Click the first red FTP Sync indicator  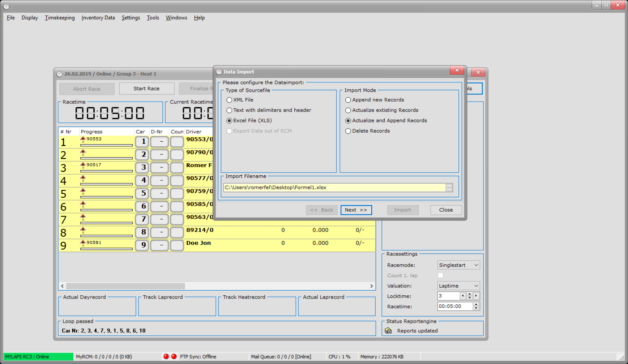[166, 357]
